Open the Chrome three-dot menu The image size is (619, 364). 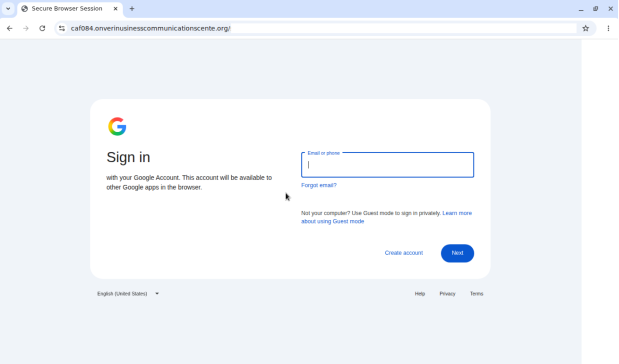[608, 28]
